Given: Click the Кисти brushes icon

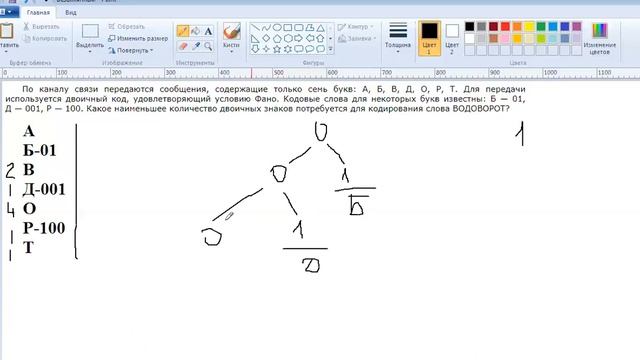Looking at the screenshot, I should 231,31.
